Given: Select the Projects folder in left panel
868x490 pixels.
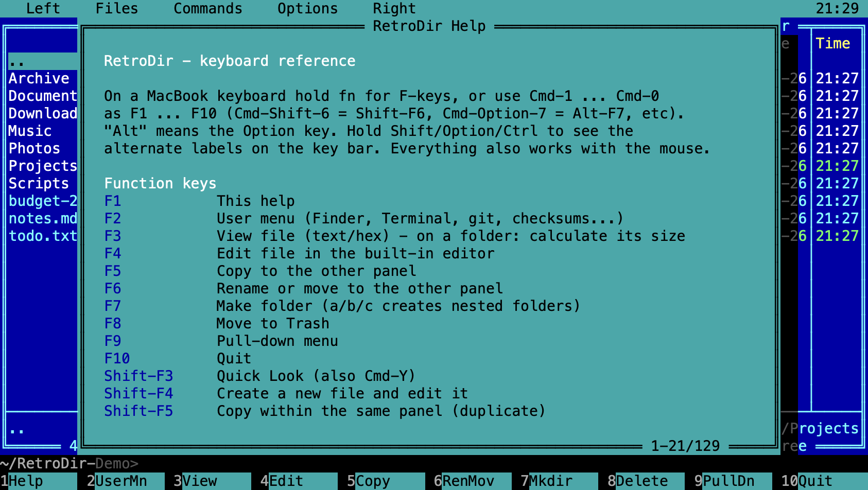Looking at the screenshot, I should click(x=43, y=166).
